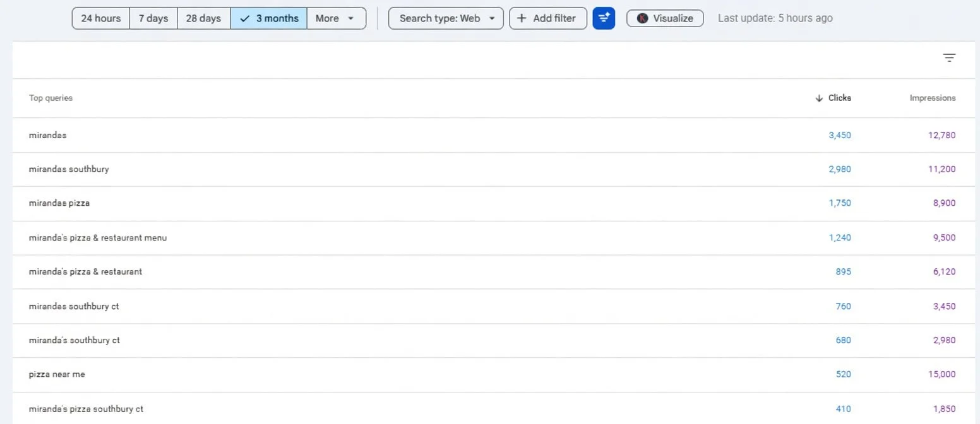
Task: Open the Search type: Web dropdown
Action: coord(446,18)
